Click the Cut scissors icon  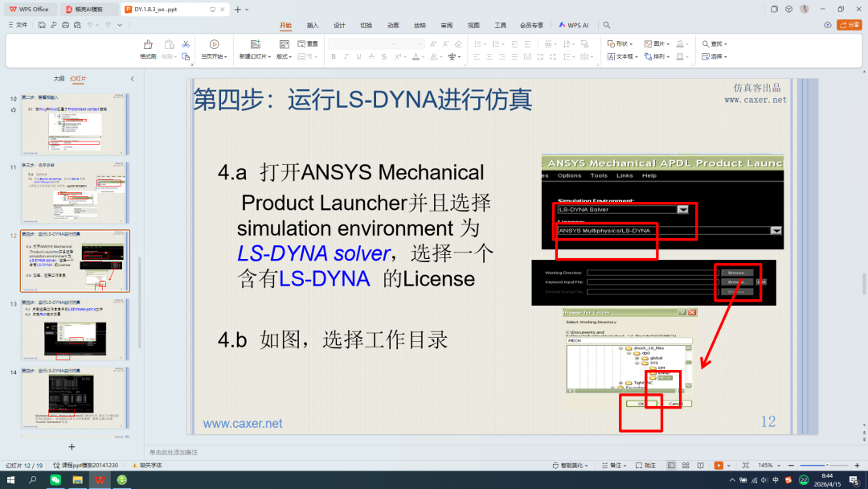pyautogui.click(x=186, y=44)
